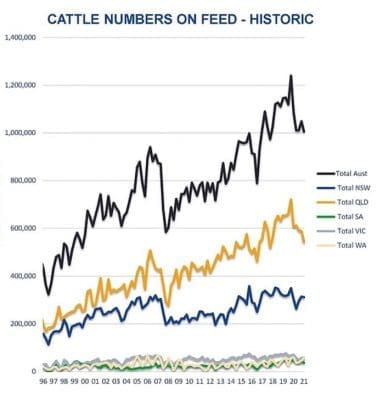Click the Total VIC grey legend swatch
Image resolution: width=377 pixels, height=400 pixels.
[325, 231]
